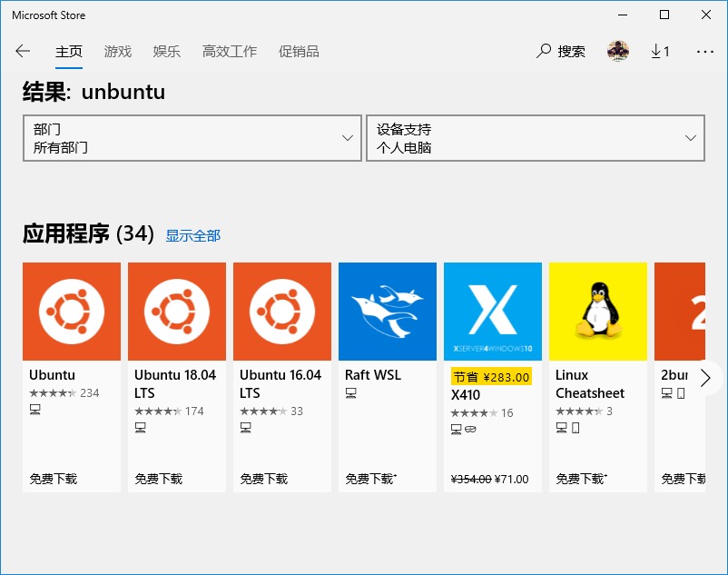Go to the 促销品 tab
The image size is (728, 575).
tap(299, 52)
